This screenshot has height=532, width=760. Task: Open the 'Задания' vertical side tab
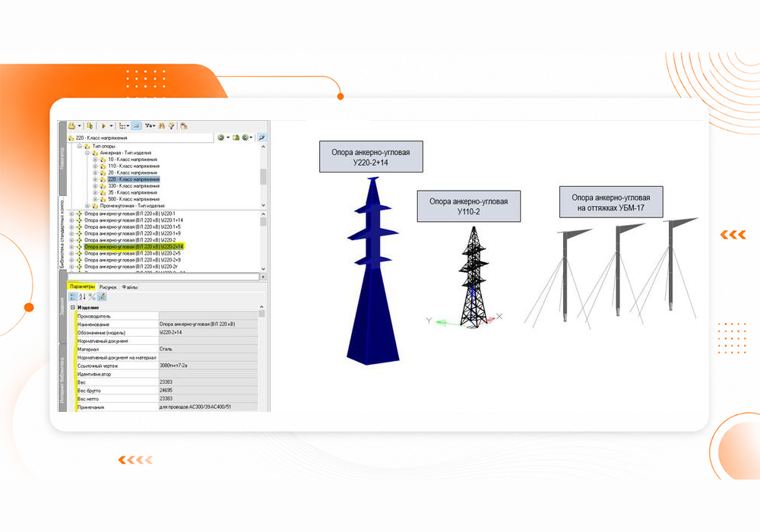[x=62, y=307]
